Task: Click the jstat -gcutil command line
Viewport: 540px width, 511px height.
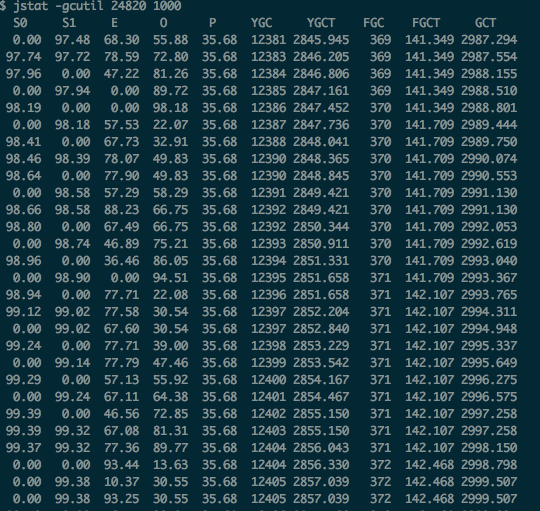Action: click(91, 6)
